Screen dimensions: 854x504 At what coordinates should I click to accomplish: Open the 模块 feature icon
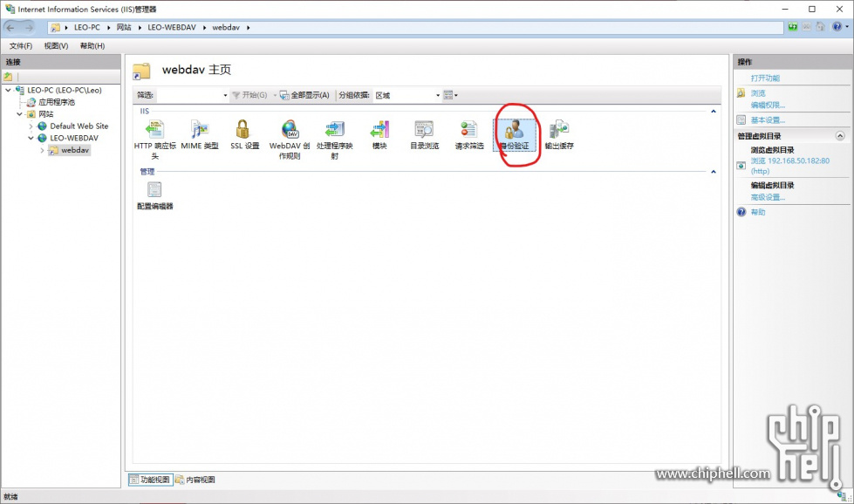tap(379, 130)
